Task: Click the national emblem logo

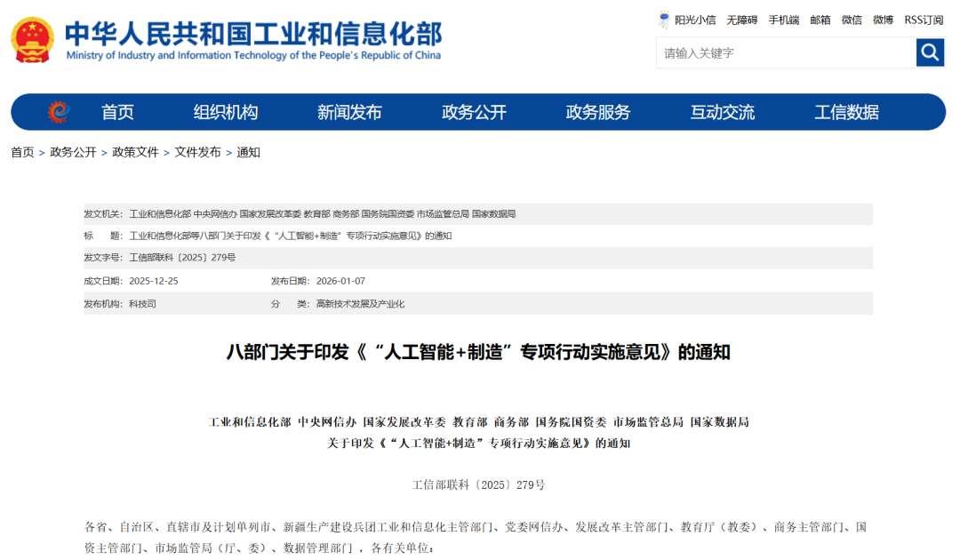Action: (32, 40)
